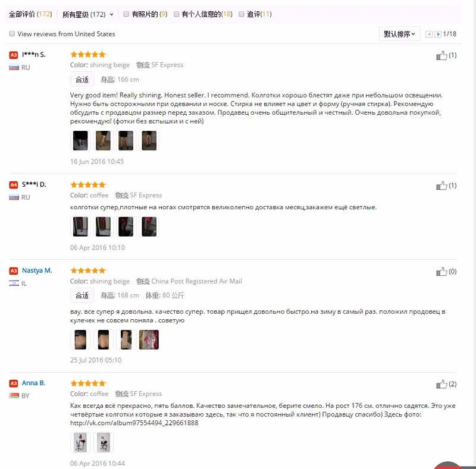
Task: Open Anna B. profile link
Action: tap(33, 383)
